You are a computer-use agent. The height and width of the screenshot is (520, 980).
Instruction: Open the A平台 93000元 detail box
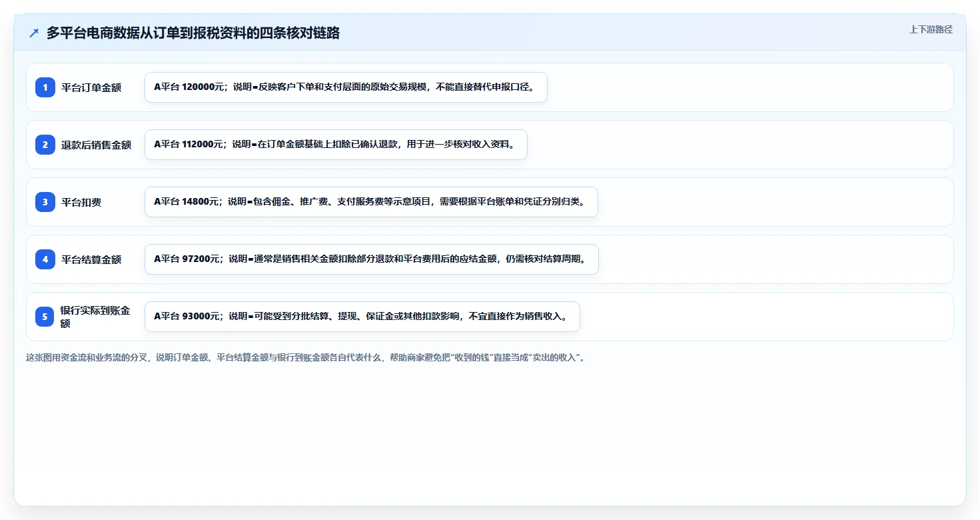pos(362,317)
